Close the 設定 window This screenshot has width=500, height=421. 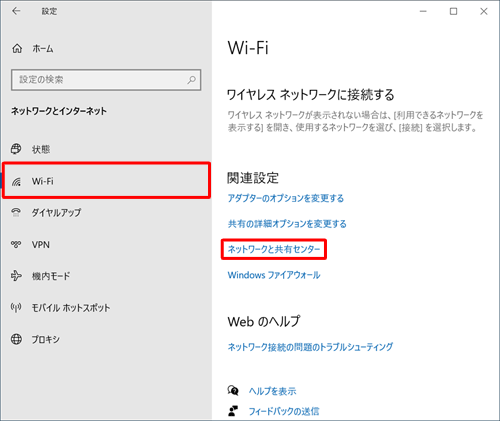click(484, 11)
